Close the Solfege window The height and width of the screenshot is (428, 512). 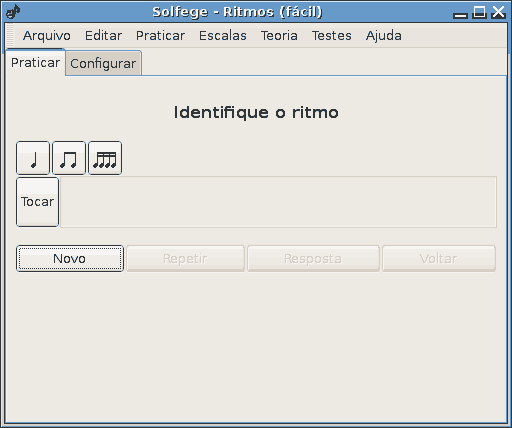[x=499, y=12]
